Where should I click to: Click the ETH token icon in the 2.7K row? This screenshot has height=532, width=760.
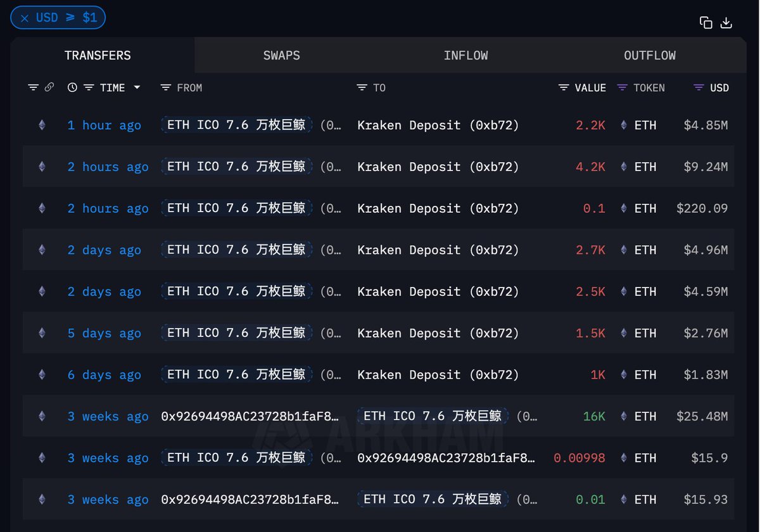point(624,250)
